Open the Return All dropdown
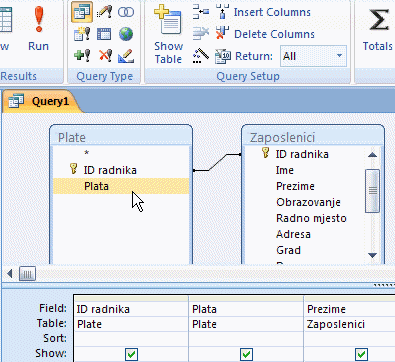 [339, 56]
